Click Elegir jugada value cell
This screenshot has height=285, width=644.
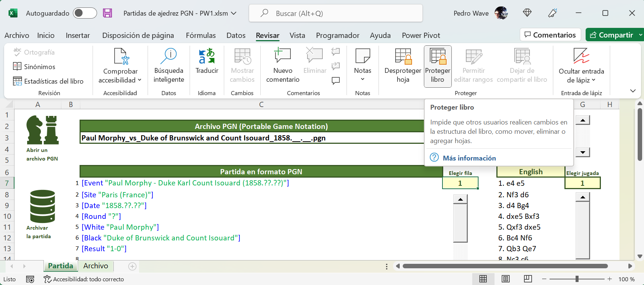click(582, 183)
